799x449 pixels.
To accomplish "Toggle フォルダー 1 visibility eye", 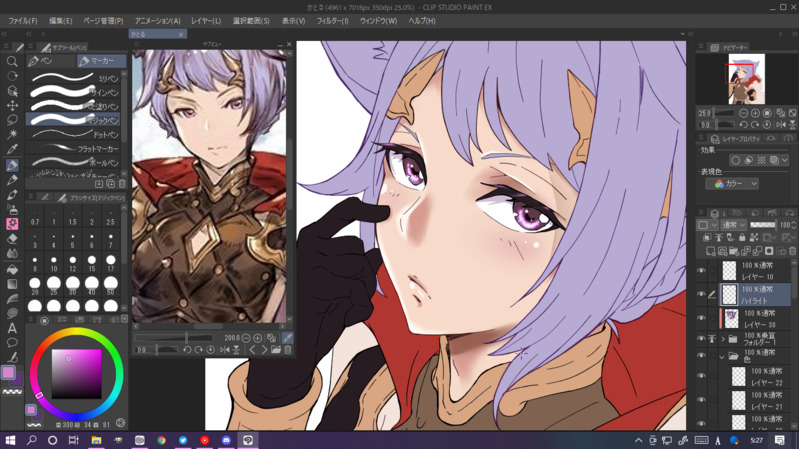I will [701, 338].
